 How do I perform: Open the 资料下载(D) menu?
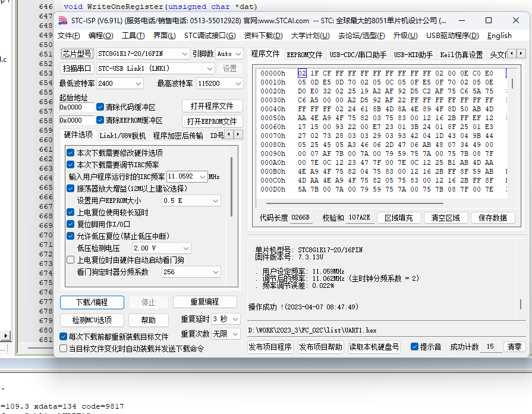point(263,36)
